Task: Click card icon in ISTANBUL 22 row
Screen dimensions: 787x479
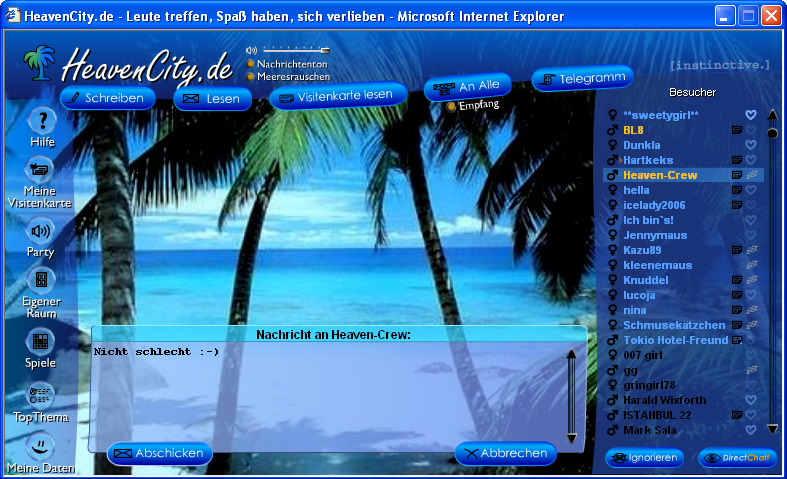Action: pyautogui.click(x=736, y=415)
